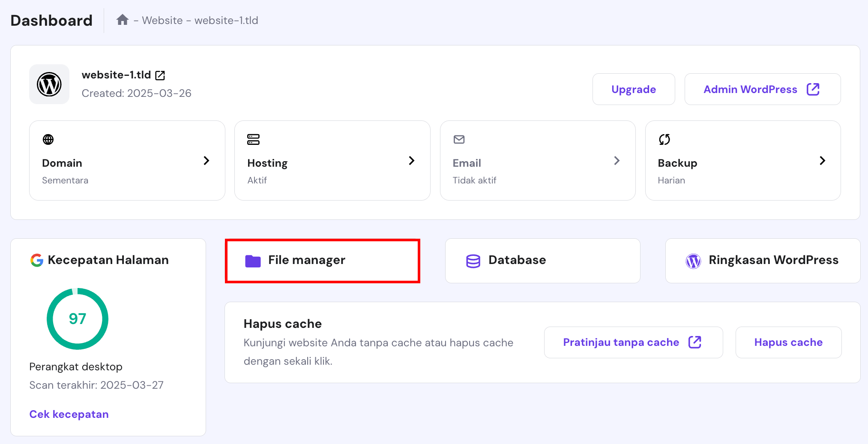Click the Database cylinder icon
868x444 pixels.
click(x=473, y=260)
